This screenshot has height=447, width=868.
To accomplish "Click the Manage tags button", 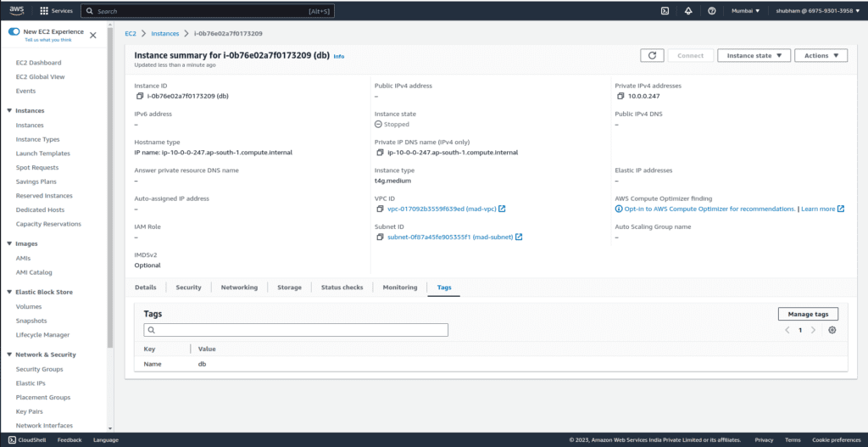I will pyautogui.click(x=808, y=314).
